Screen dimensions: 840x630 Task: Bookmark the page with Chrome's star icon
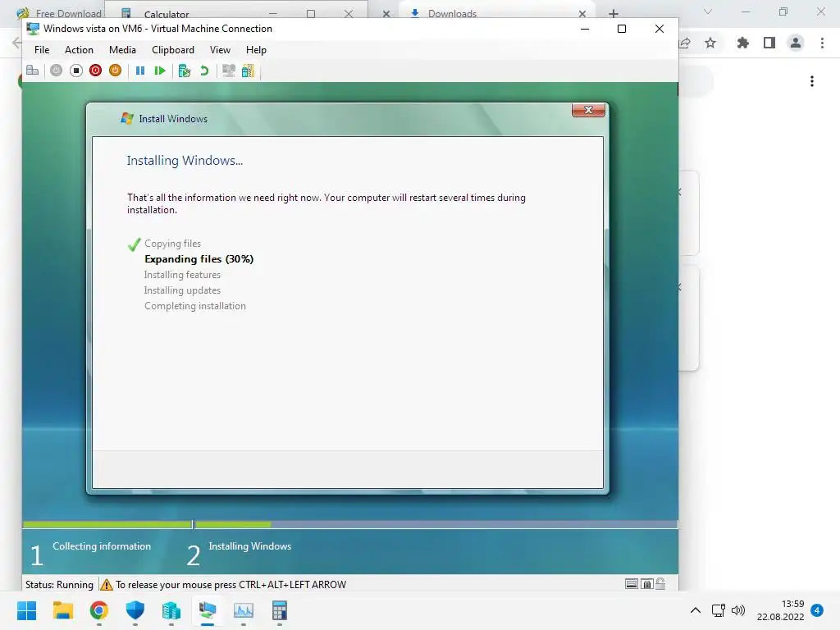click(x=710, y=43)
